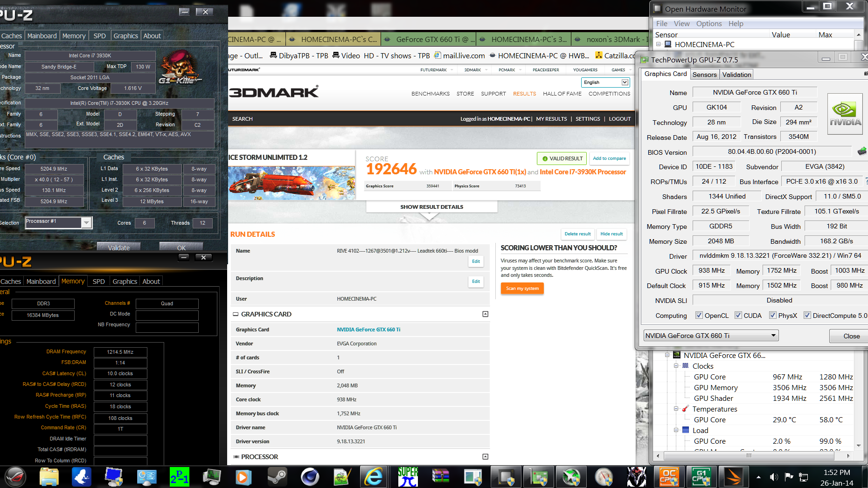The image size is (868, 488).
Task: Show hidden tray icons arrow
Action: pos(758,477)
